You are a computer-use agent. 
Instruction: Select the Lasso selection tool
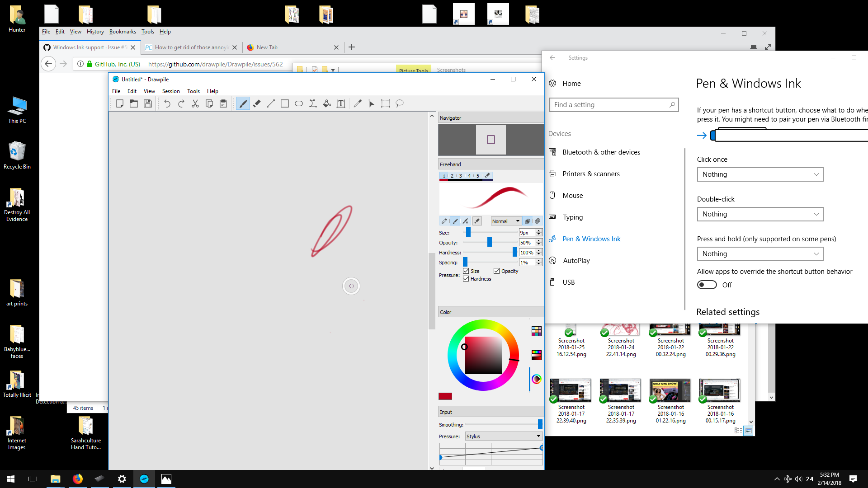(x=399, y=103)
